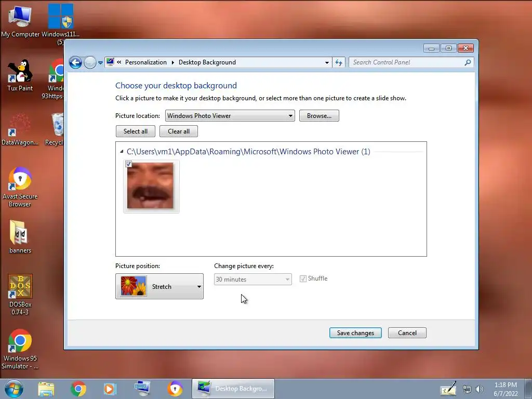Open the 30 minutes interval dropdown
This screenshot has width=532, height=399.
click(253, 279)
